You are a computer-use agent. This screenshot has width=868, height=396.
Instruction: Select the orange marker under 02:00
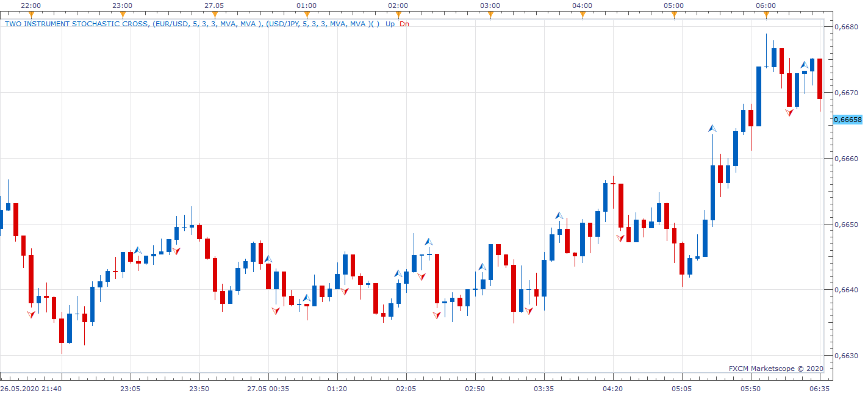pos(398,15)
